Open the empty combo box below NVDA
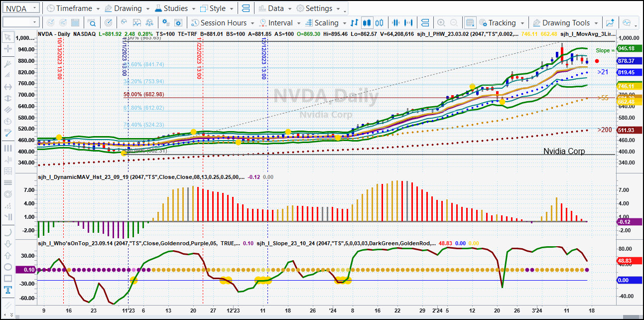Screen dimensions: 644x320 pyautogui.click(x=20, y=22)
